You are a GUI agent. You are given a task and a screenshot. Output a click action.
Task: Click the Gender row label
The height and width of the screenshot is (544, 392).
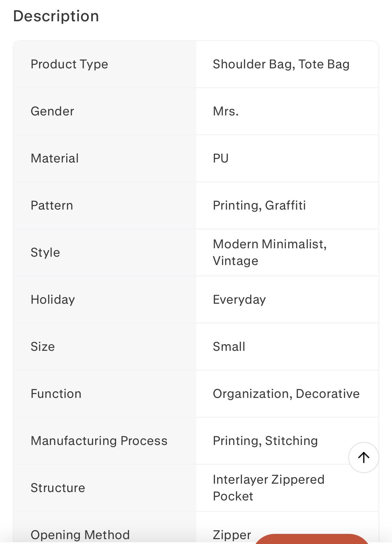[x=52, y=111]
